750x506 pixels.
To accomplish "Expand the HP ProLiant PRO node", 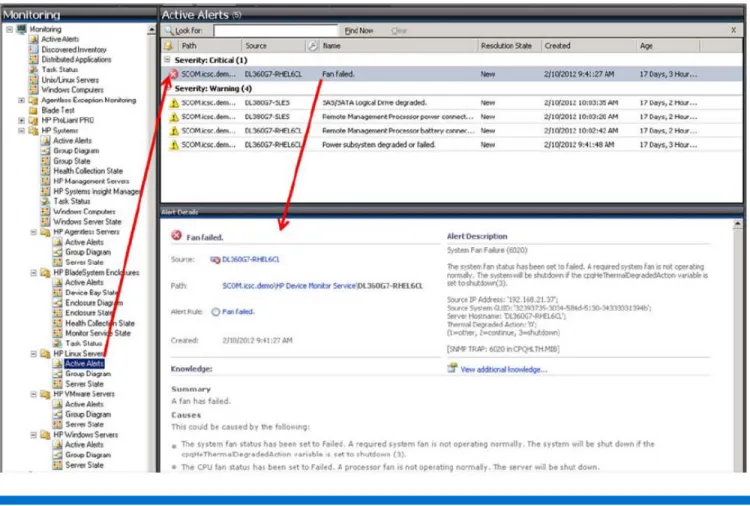I will (x=21, y=120).
